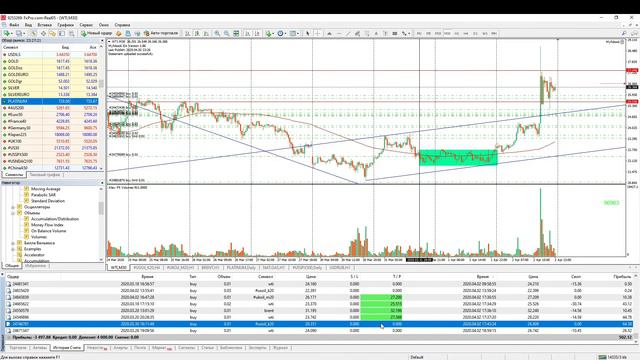Sort history by the Прибыль column header
Image resolution: width=640 pixels, height=360 pixels.
pyautogui.click(x=622, y=277)
